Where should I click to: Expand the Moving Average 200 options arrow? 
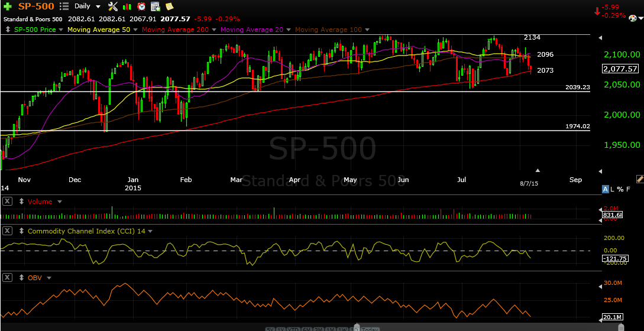214,30
